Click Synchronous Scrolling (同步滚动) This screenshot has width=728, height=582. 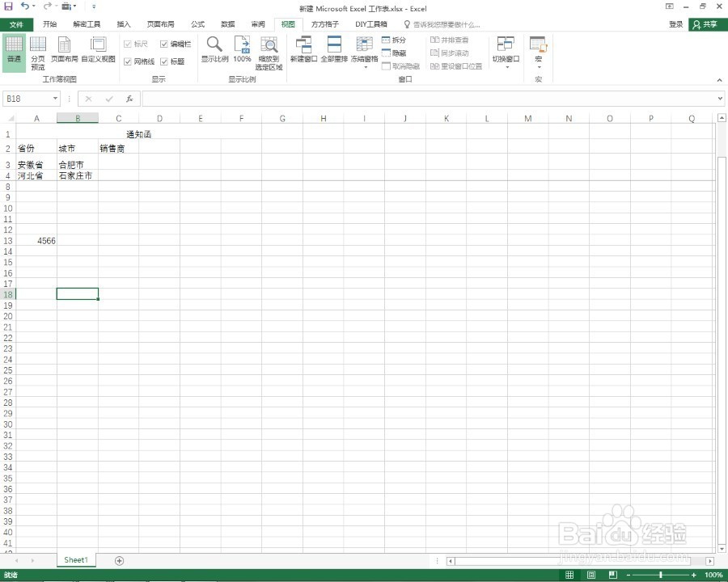[x=450, y=53]
